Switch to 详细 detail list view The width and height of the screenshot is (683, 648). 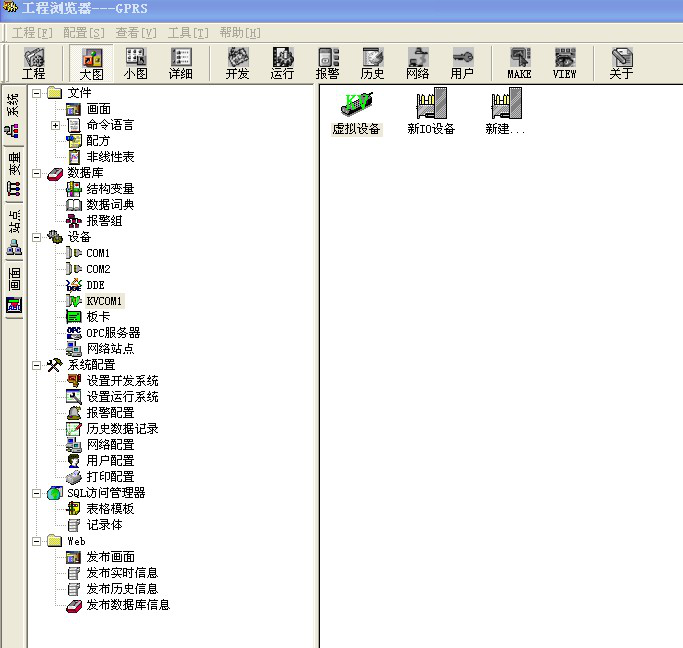click(180, 62)
